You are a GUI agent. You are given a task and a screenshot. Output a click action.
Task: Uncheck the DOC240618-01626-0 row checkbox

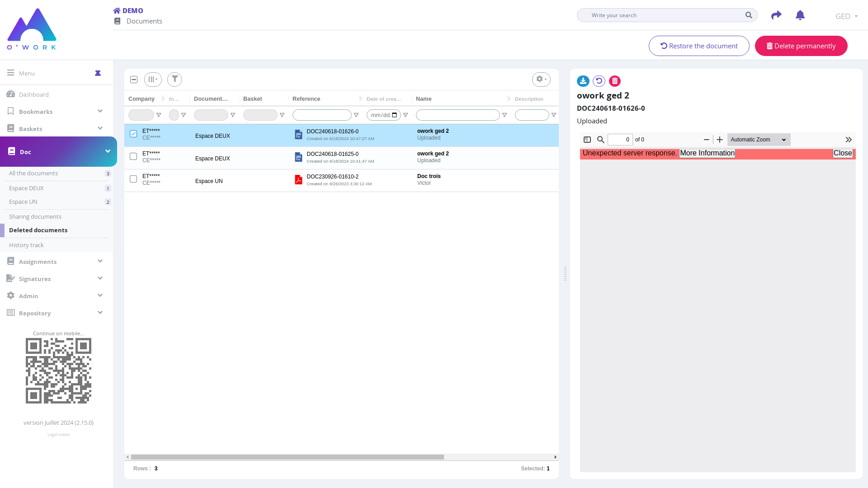(x=133, y=134)
